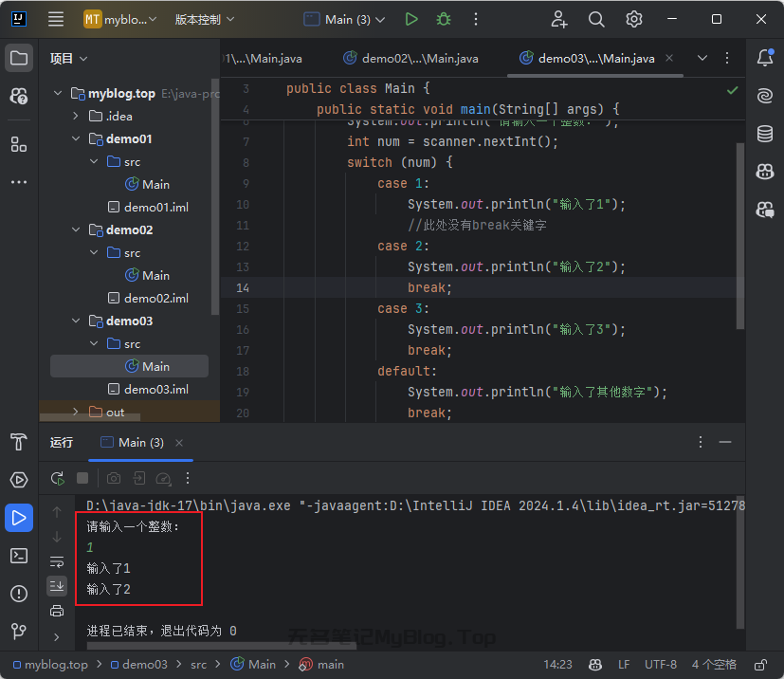Toggle scroll to end of console
The width and height of the screenshot is (784, 679).
pyautogui.click(x=57, y=585)
